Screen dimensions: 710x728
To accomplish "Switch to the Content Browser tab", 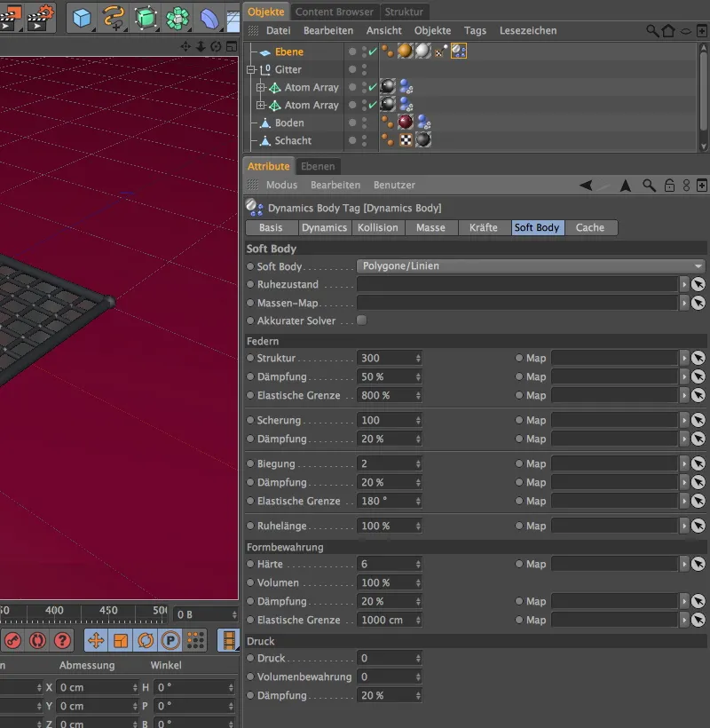I will point(334,12).
